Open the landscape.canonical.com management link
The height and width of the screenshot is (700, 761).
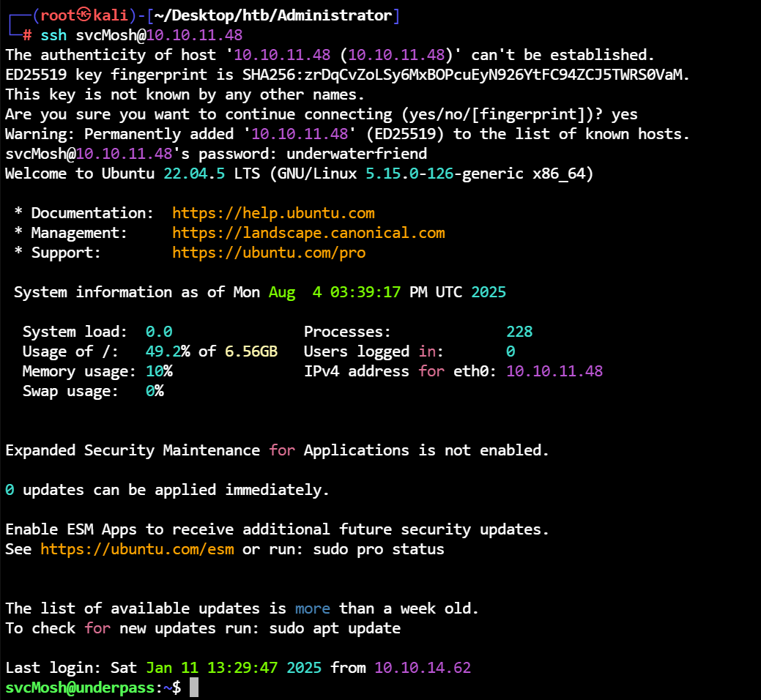[x=308, y=233]
